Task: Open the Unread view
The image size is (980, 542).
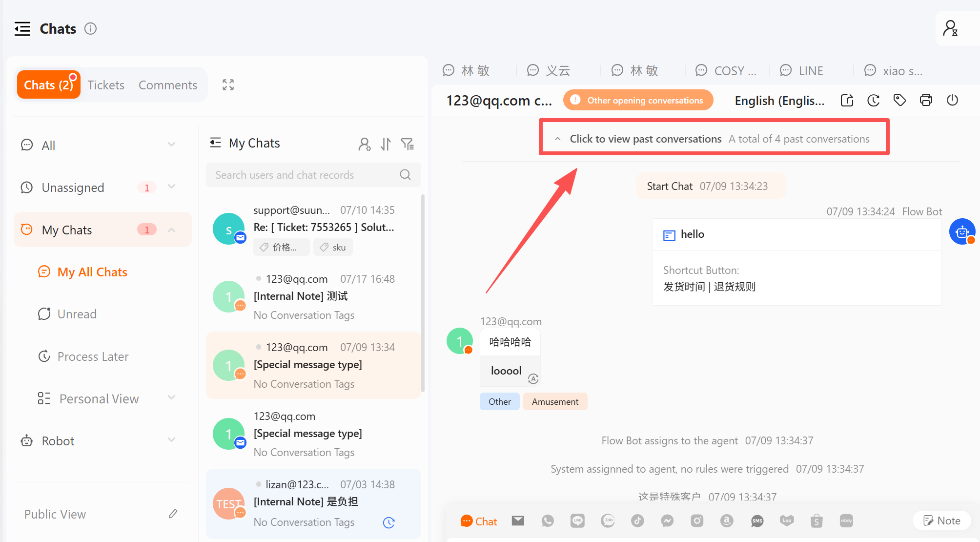Action: pos(77,314)
